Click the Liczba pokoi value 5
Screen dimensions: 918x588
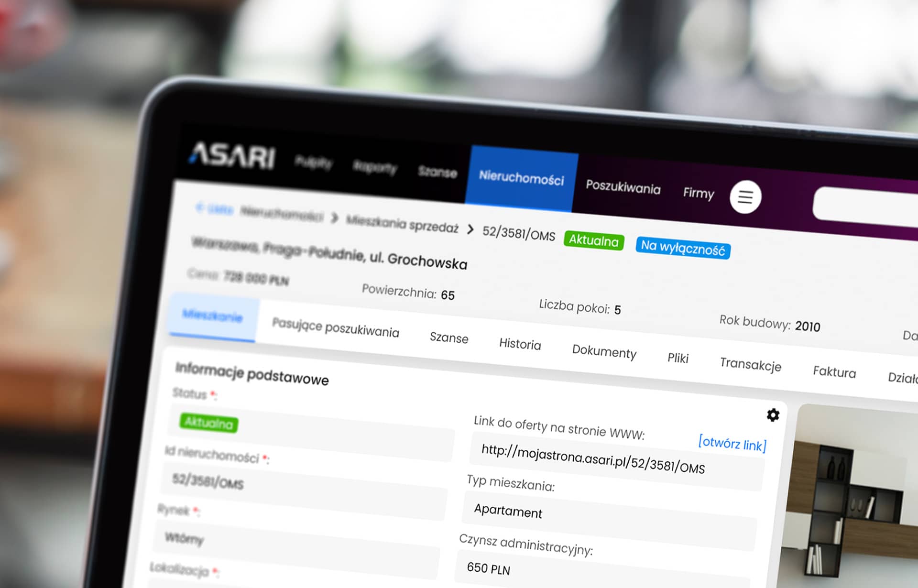pyautogui.click(x=617, y=310)
